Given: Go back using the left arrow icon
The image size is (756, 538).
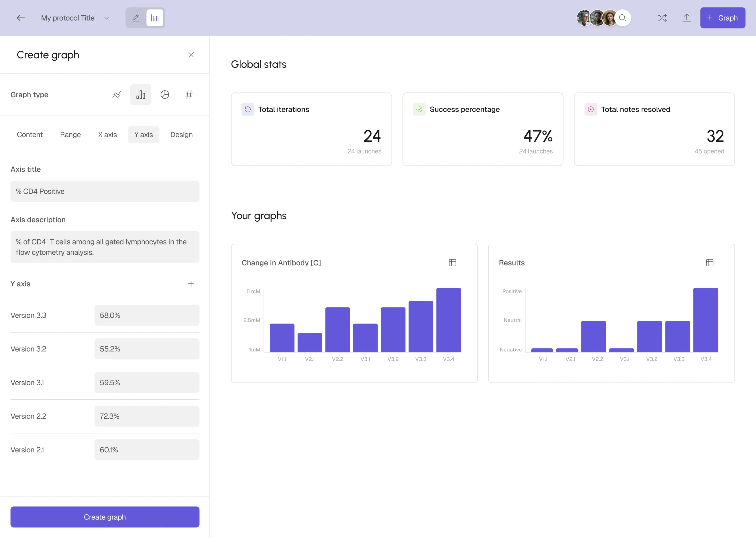Looking at the screenshot, I should click(x=21, y=18).
